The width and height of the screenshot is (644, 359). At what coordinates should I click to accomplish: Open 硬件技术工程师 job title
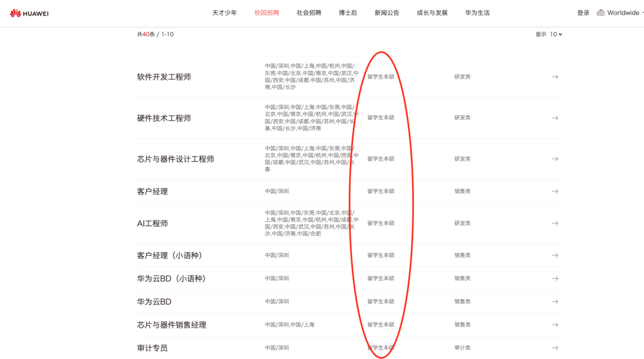(x=164, y=118)
